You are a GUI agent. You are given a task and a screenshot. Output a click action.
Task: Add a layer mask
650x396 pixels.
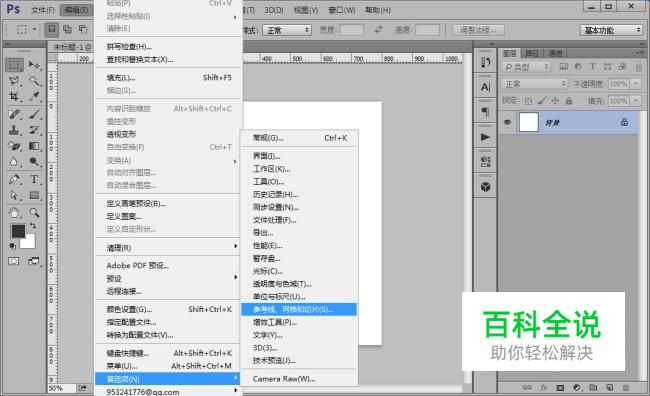tap(560, 388)
